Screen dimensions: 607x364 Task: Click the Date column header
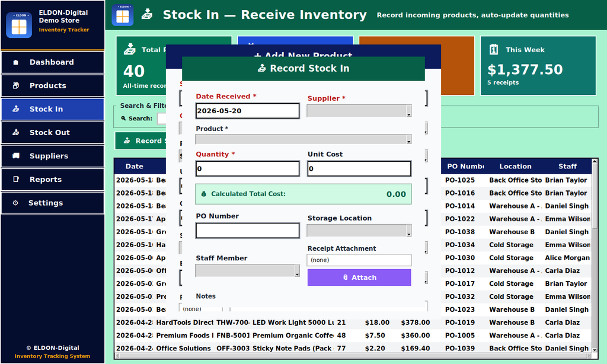(135, 167)
